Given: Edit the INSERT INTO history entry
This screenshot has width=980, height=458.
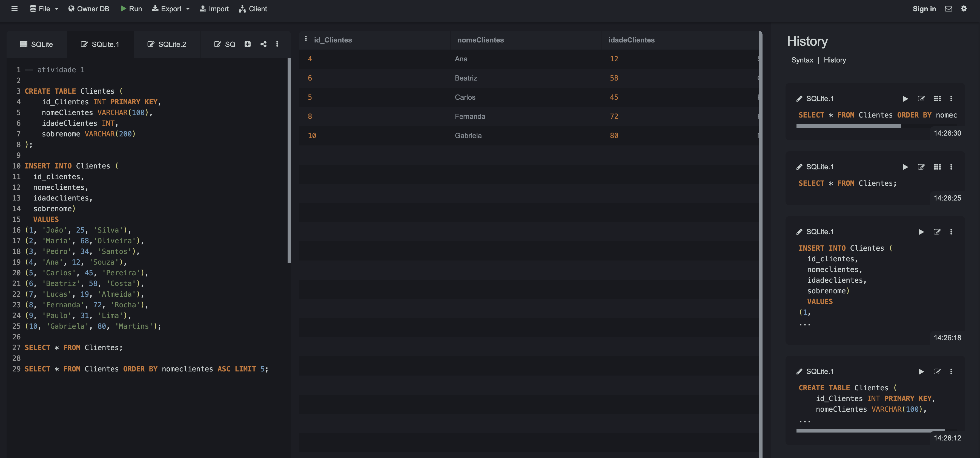Looking at the screenshot, I should point(937,232).
